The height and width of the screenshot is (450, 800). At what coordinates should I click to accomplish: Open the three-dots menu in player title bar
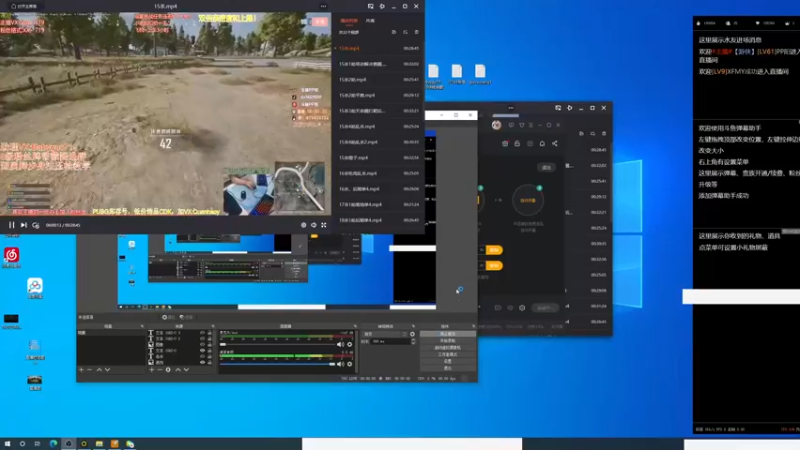point(323,6)
